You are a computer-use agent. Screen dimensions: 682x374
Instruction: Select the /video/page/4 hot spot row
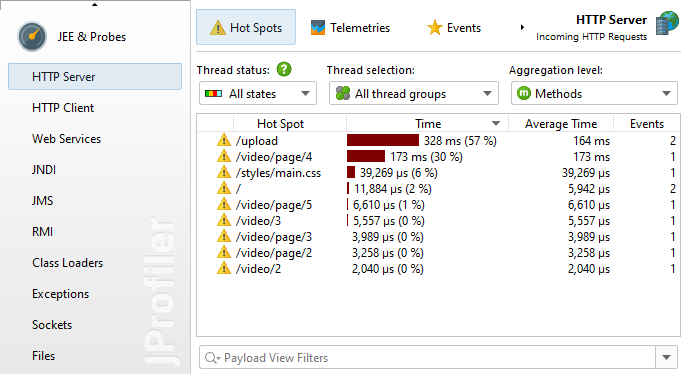tap(438, 157)
